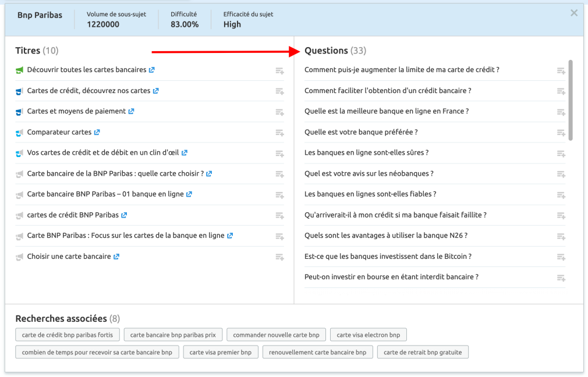Open external link for 'quelle carte choisir ?' title
Image resolution: width=588 pixels, height=377 pixels.
coord(209,174)
